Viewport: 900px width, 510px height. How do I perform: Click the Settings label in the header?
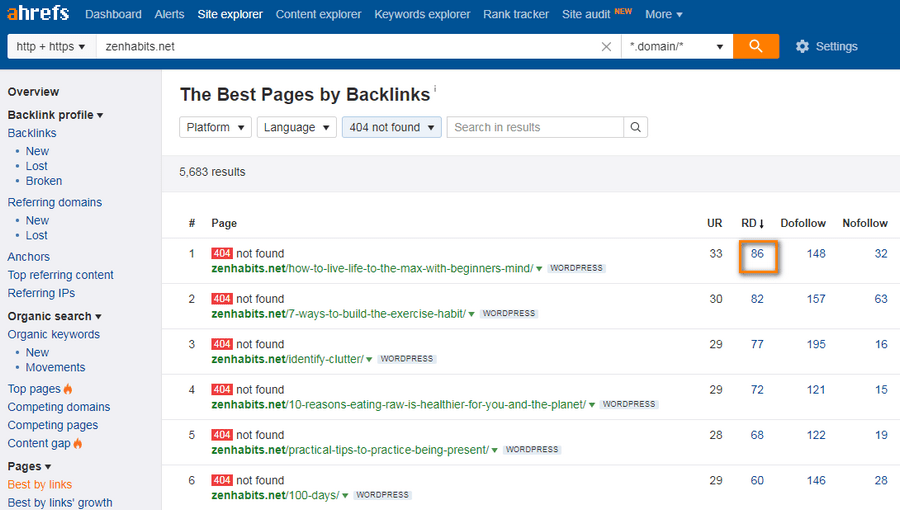pos(836,46)
